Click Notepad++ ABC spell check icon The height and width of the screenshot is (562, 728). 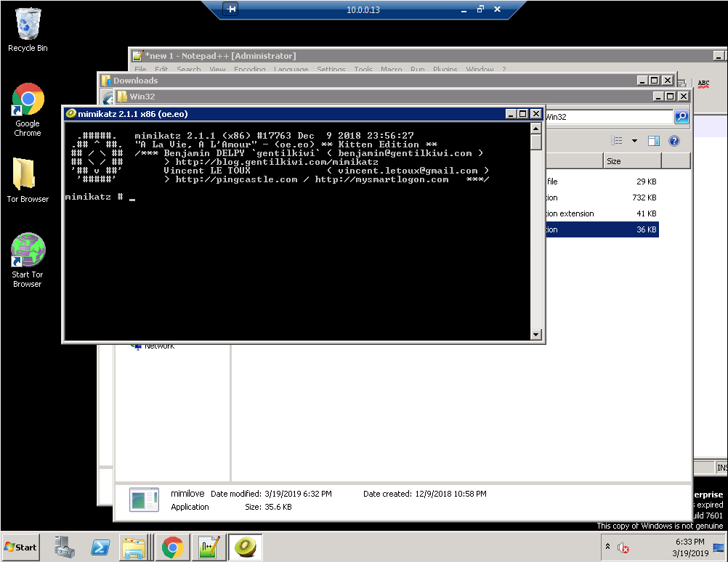(703, 84)
